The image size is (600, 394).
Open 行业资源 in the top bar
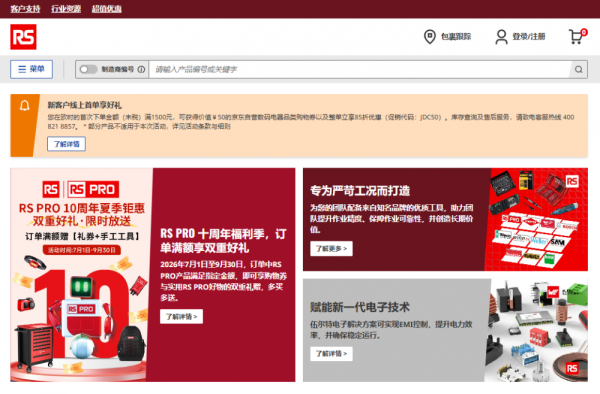point(66,9)
